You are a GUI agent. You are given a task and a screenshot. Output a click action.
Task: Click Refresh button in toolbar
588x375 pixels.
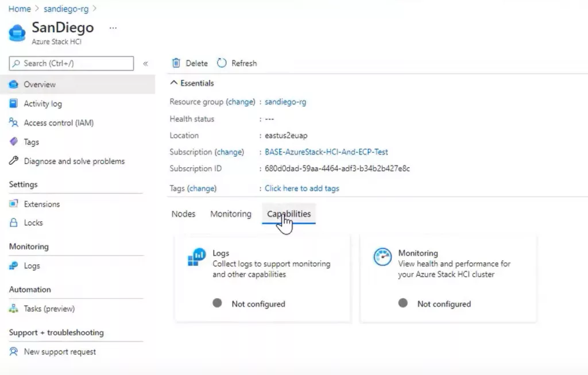pyautogui.click(x=237, y=63)
